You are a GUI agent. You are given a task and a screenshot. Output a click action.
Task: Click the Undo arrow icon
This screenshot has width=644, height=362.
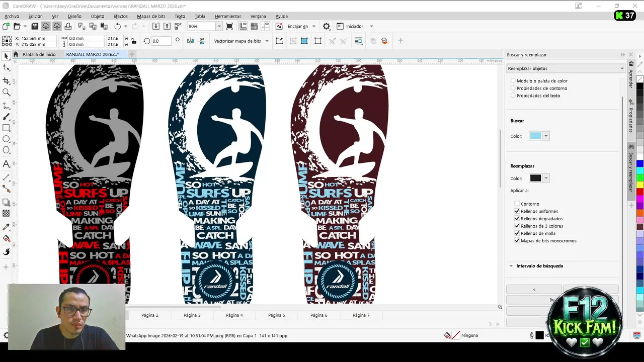tap(118, 26)
